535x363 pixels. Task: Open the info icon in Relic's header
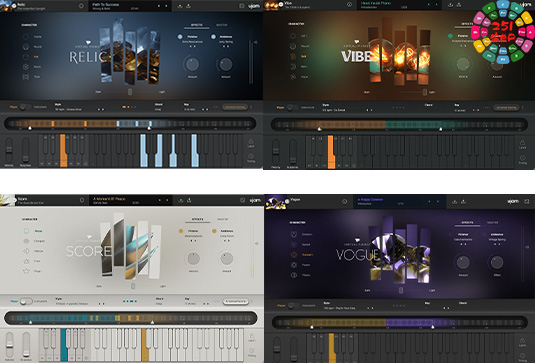81,6
